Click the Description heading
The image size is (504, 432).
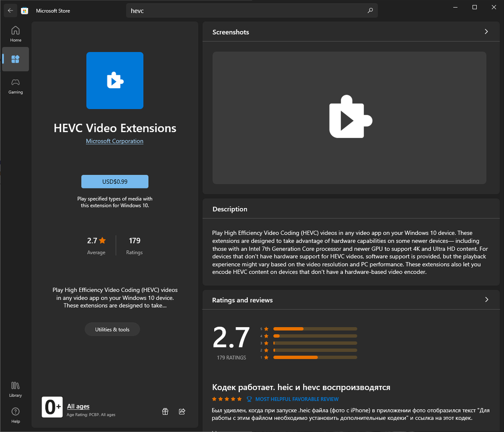click(230, 209)
